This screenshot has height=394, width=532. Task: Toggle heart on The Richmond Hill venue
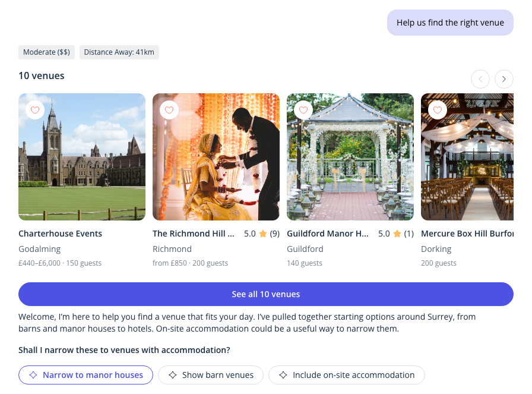169,110
